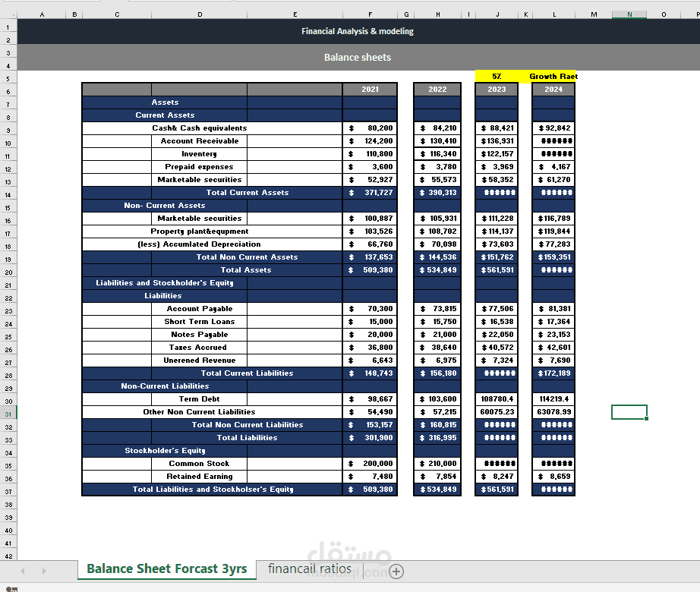Click Total Liabilities and Stockholser's Equity label
The width and height of the screenshot is (700, 592).
213,490
